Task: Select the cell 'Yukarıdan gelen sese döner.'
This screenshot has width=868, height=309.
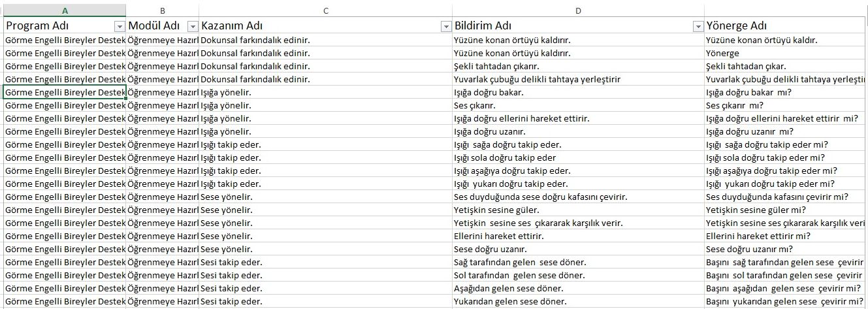Action: (579, 301)
